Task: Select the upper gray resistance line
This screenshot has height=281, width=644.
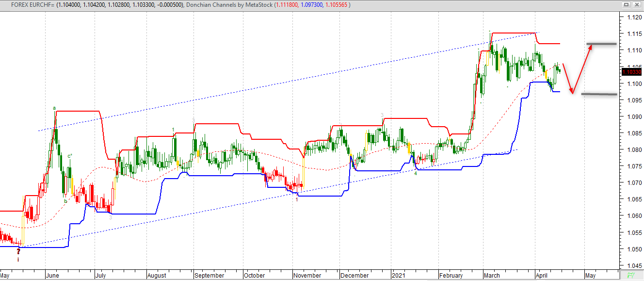Action: coord(601,43)
